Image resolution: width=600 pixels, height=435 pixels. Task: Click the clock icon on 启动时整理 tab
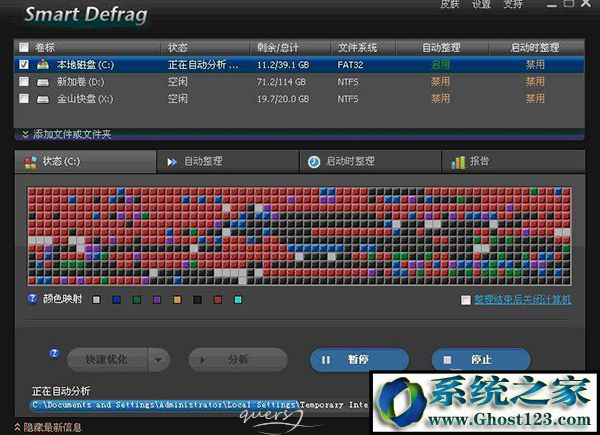pos(314,162)
